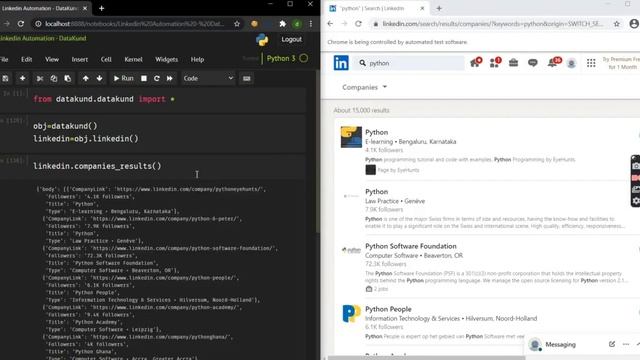Open the command palette keyboard icon

pyautogui.click(x=247, y=78)
